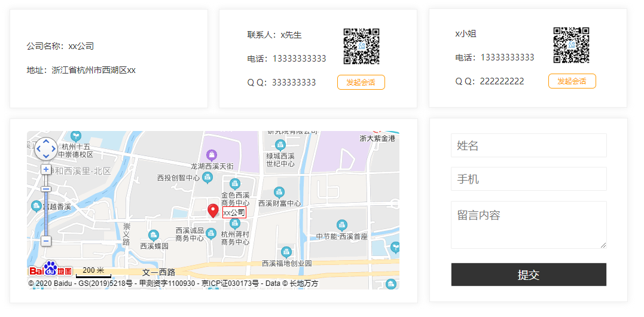This screenshot has width=644, height=317.
Task: Select the 西溪蝶园 building icon
Action: tap(154, 235)
